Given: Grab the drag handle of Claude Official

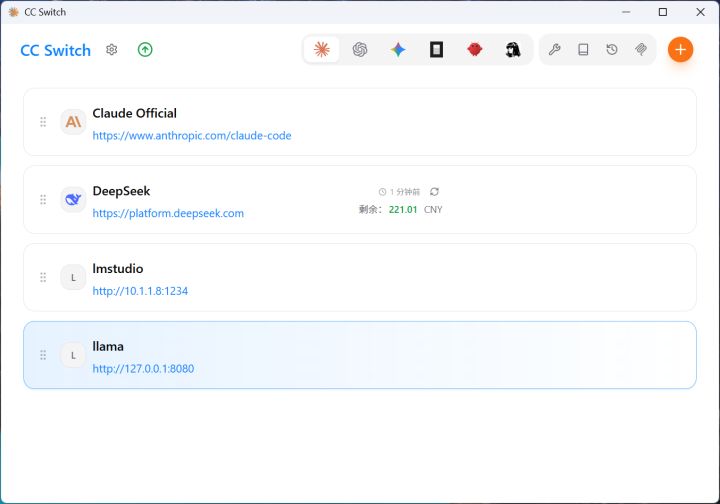Looking at the screenshot, I should coord(43,122).
